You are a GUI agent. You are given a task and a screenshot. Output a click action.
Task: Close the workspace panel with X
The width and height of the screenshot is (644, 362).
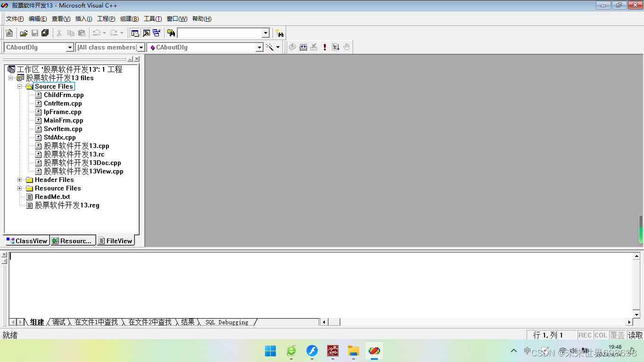click(137, 59)
